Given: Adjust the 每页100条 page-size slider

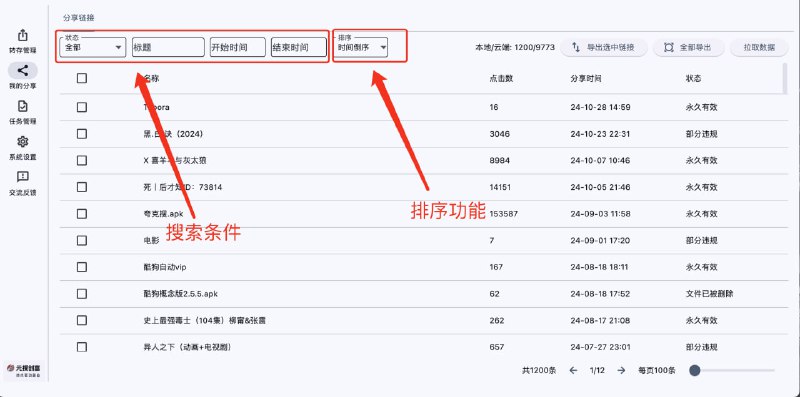Looking at the screenshot, I should click(732, 370).
